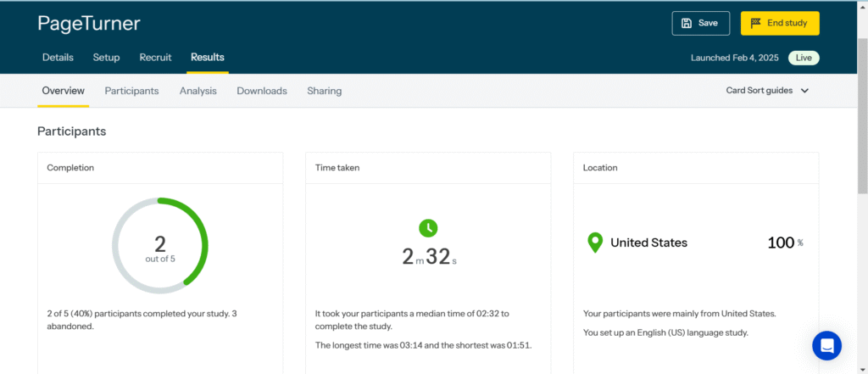Open the chat support bubble icon

pyautogui.click(x=827, y=346)
